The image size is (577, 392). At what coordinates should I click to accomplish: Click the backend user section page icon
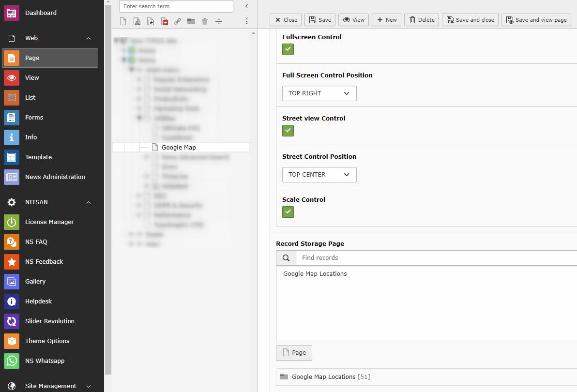[x=137, y=21]
